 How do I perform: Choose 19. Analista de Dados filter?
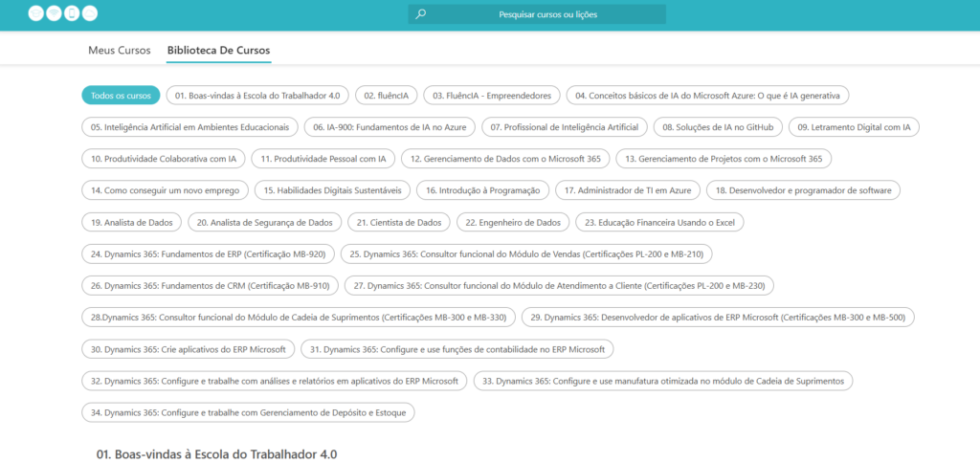coord(132,222)
